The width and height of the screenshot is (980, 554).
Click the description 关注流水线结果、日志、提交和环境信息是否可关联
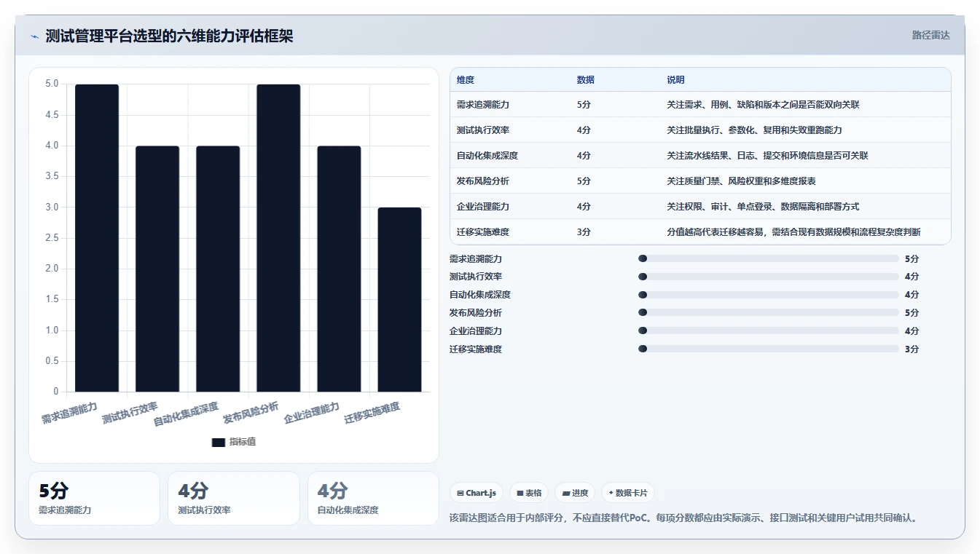coord(767,156)
